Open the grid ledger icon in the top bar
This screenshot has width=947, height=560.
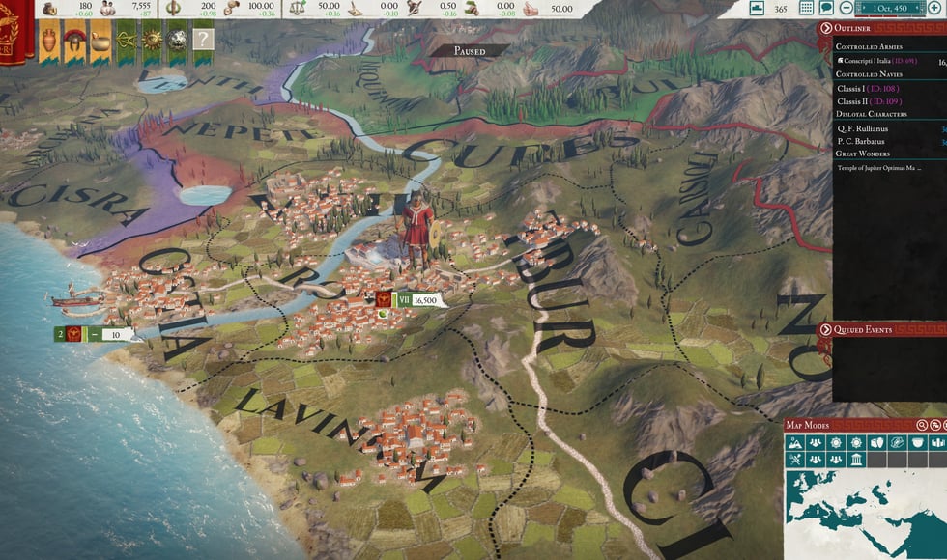pos(806,8)
